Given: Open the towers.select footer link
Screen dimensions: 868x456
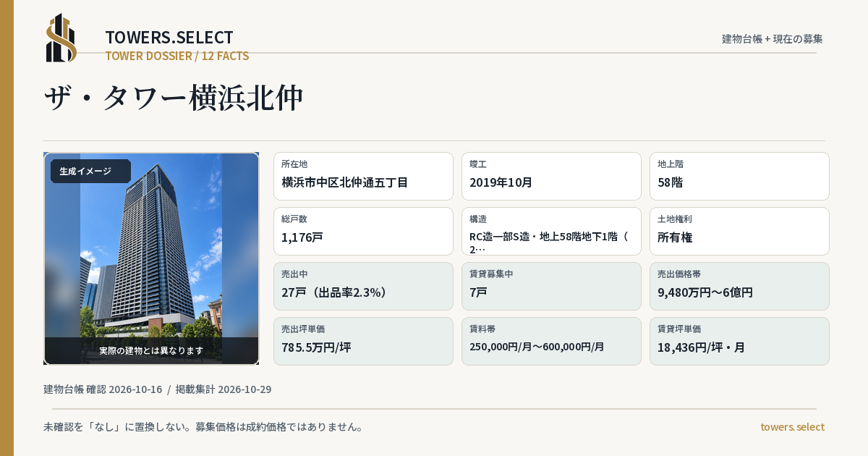Looking at the screenshot, I should tap(792, 427).
